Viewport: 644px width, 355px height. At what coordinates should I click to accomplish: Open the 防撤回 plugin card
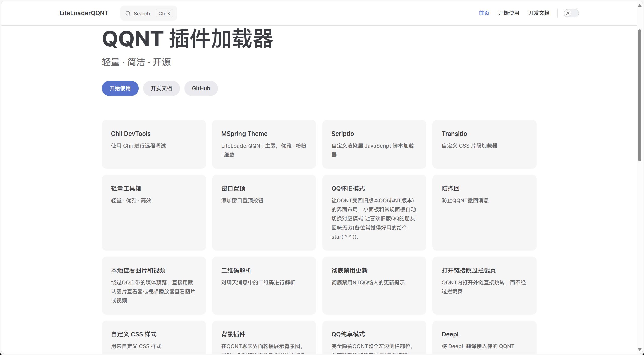pyautogui.click(x=484, y=212)
